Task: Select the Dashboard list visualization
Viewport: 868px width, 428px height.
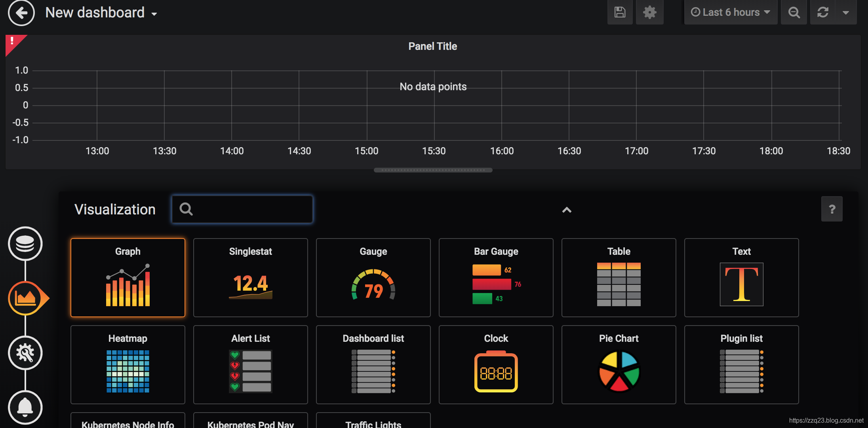Action: click(x=373, y=365)
